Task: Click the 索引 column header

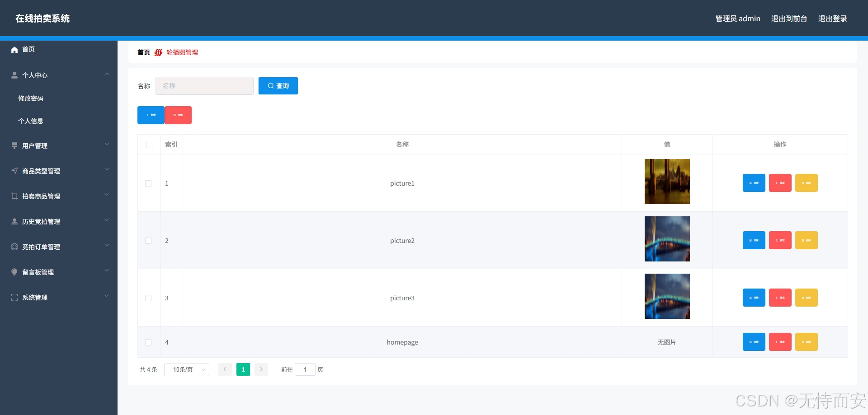Action: click(x=171, y=145)
